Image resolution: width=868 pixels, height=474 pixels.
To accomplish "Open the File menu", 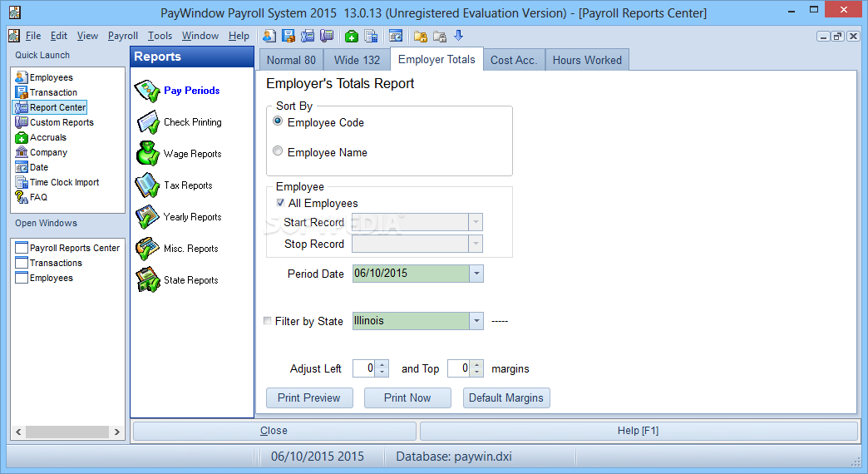I will pos(33,36).
